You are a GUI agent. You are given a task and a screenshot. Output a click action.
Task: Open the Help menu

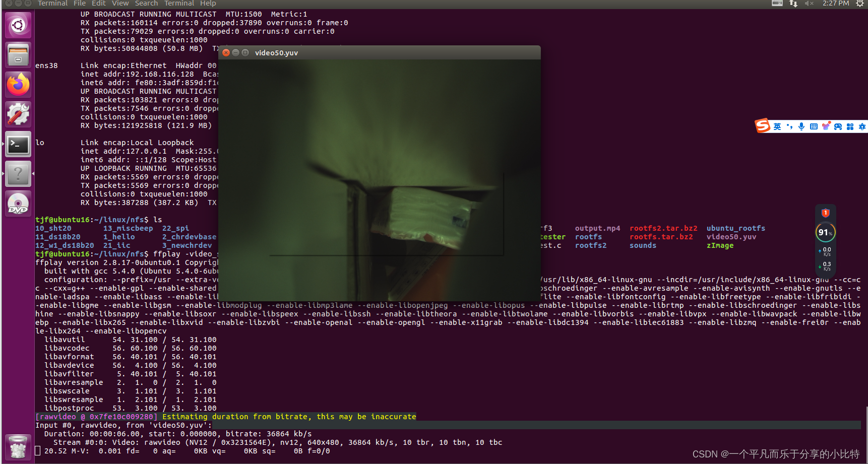[208, 4]
